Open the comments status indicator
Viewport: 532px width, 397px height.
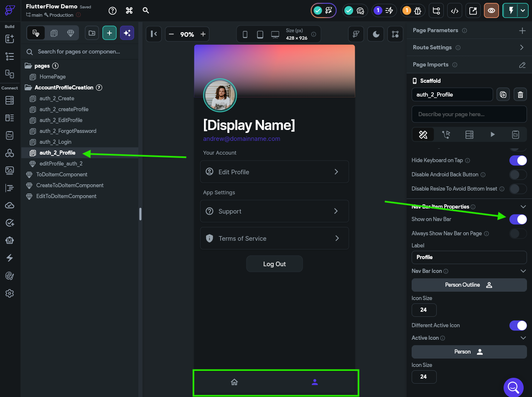point(355,11)
